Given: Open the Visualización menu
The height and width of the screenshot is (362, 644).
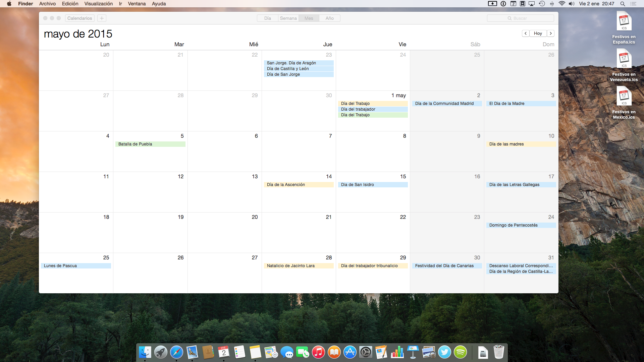Looking at the screenshot, I should coord(98,4).
